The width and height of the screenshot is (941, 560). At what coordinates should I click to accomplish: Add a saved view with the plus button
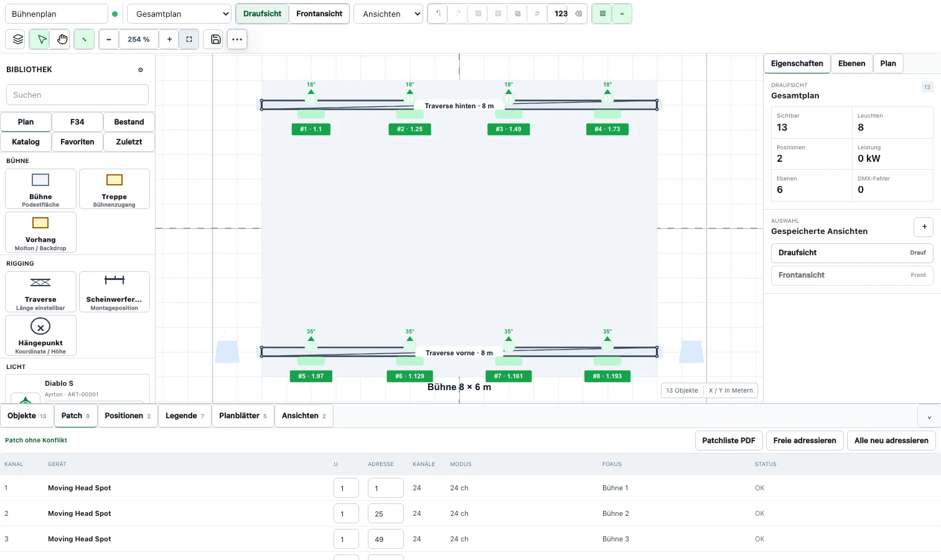click(x=924, y=227)
